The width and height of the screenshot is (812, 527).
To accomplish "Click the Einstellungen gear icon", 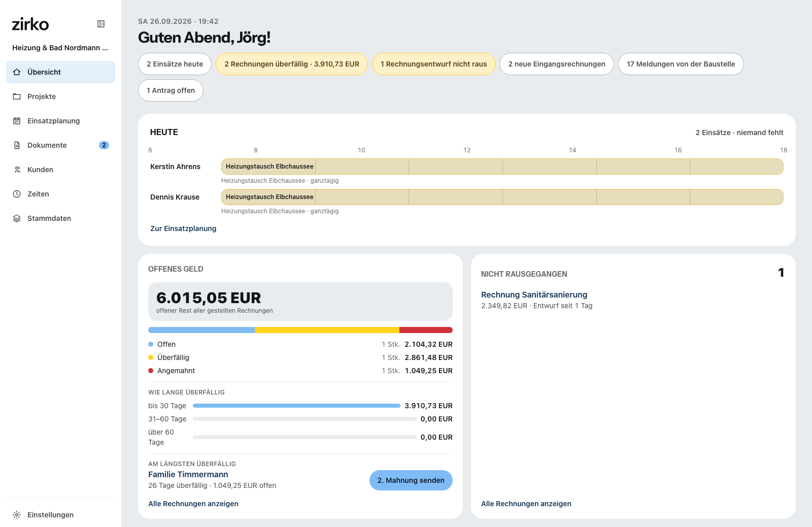I will pyautogui.click(x=17, y=515).
